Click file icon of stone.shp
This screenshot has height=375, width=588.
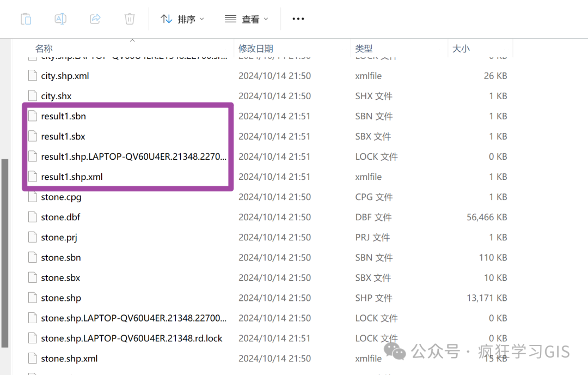pyautogui.click(x=33, y=298)
